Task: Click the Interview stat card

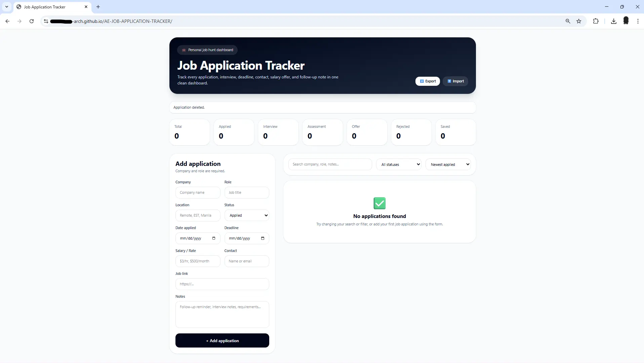Action: click(x=278, y=132)
